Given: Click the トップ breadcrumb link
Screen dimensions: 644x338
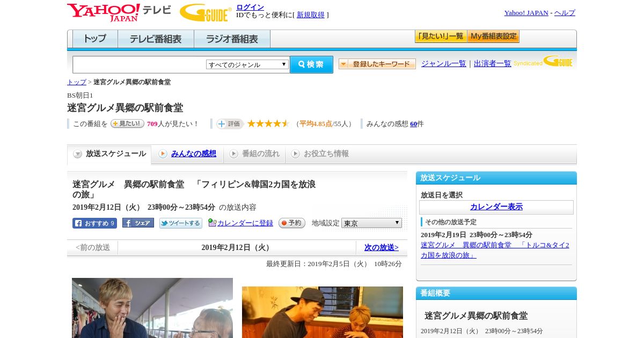Looking at the screenshot, I should point(77,82).
